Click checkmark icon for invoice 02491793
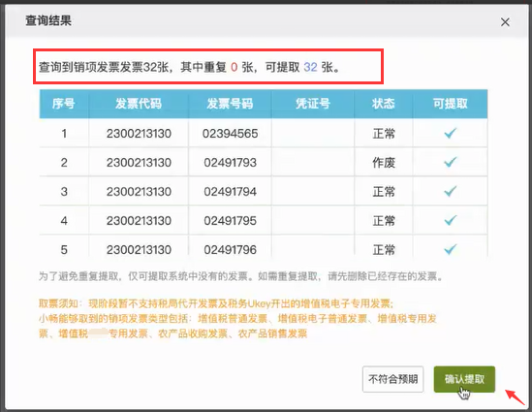Screen dimensions: 532x412 pyautogui.click(x=451, y=162)
